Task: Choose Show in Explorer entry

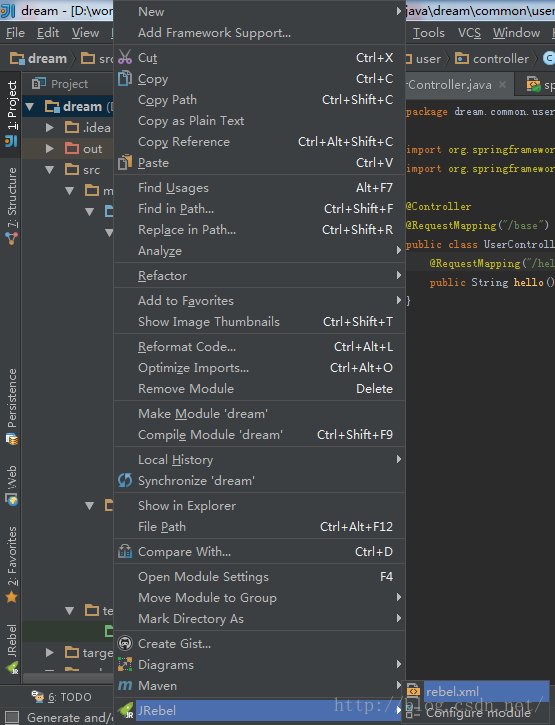Action: click(x=259, y=506)
